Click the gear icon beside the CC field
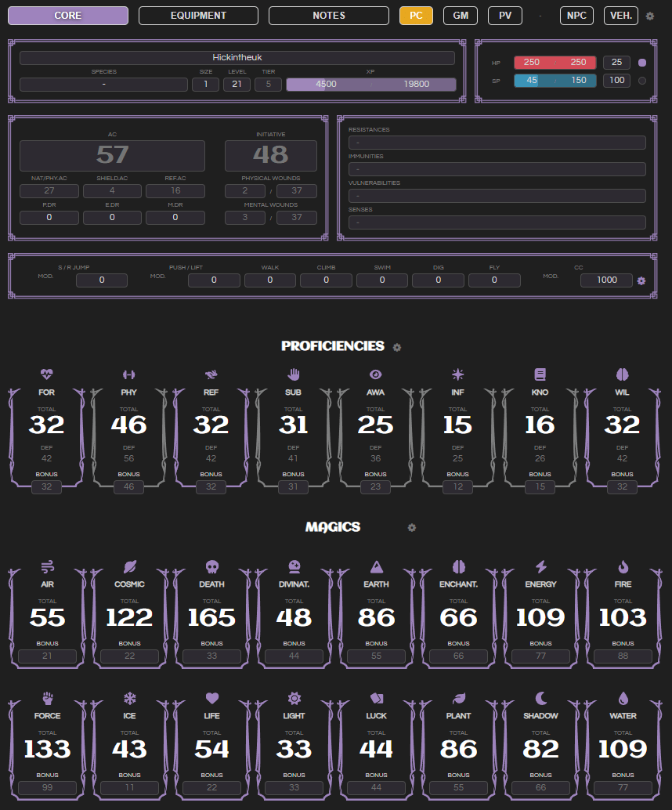This screenshot has width=672, height=810. click(x=641, y=280)
